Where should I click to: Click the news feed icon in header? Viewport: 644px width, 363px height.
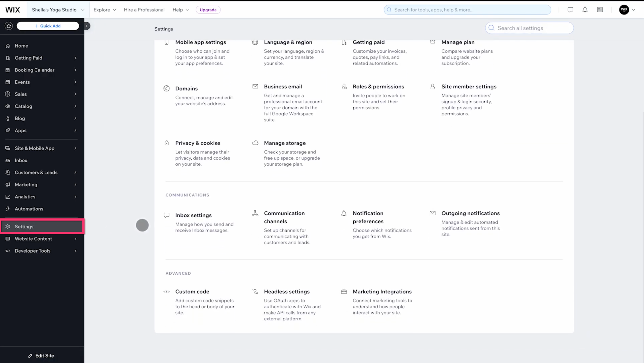(600, 10)
